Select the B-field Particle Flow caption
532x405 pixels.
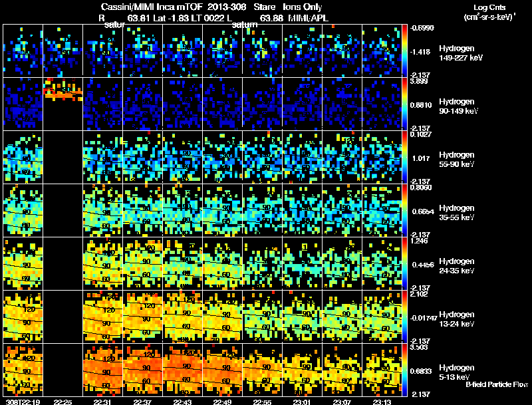coord(497,384)
